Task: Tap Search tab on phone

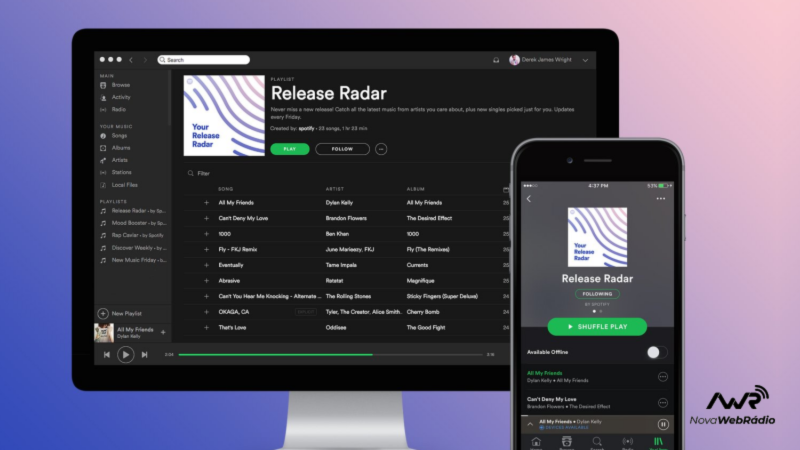Action: click(597, 443)
